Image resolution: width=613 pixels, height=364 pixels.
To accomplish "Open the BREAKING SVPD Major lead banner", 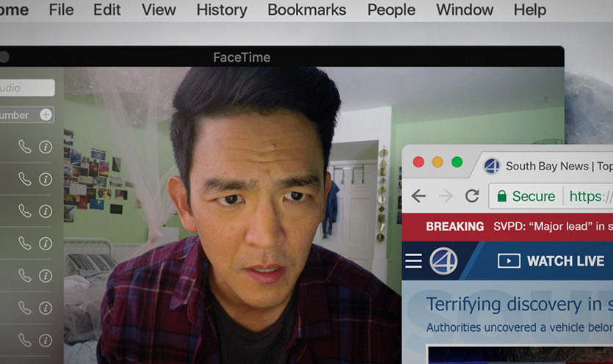I will tap(507, 227).
